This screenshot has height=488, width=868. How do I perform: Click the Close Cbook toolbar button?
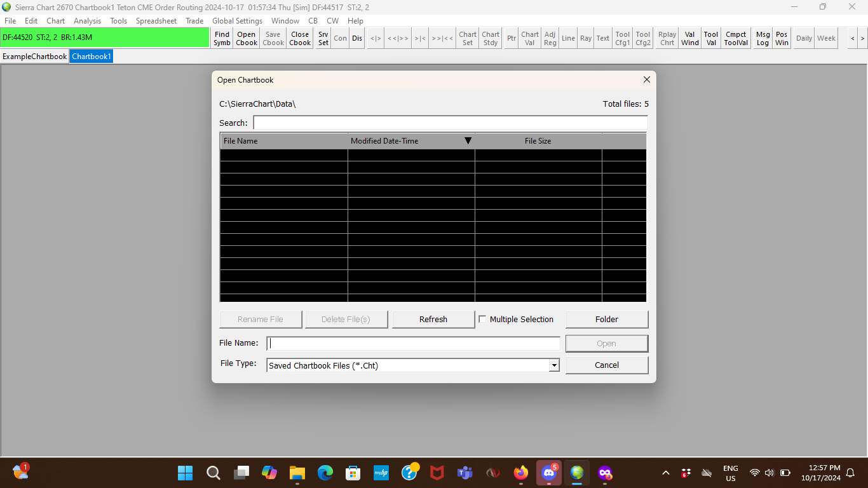[x=300, y=38]
